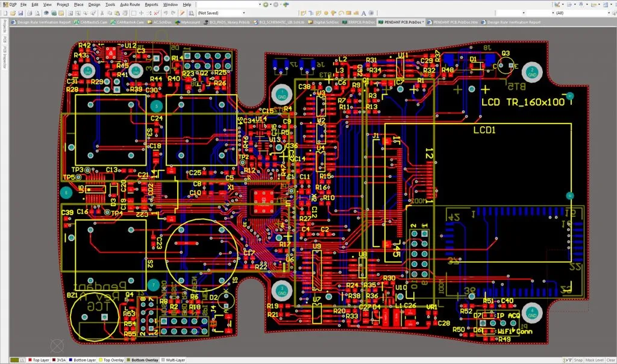This screenshot has width=617, height=364.
Task: Click the Utility Tools pencil icon top right
Action: pyautogui.click(x=557, y=4)
